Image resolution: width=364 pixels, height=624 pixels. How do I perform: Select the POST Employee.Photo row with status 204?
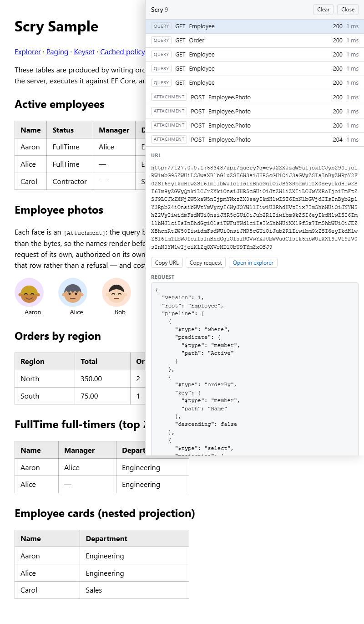pyautogui.click(x=255, y=139)
